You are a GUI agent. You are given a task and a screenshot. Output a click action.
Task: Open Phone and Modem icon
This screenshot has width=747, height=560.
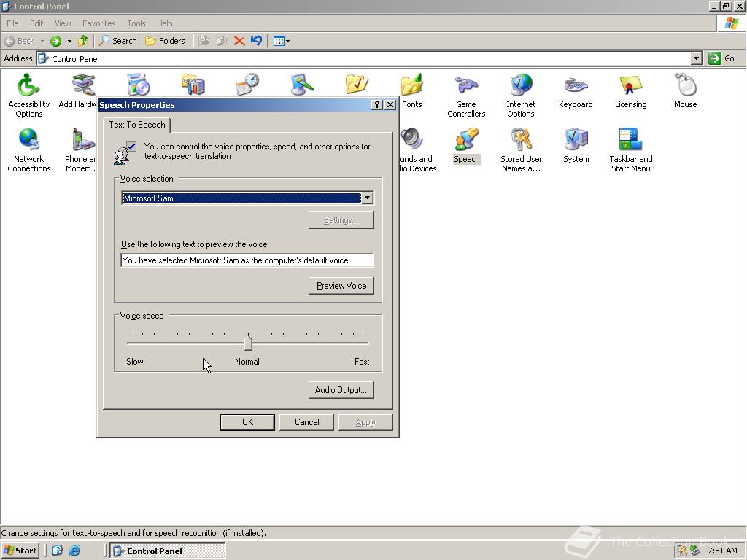tap(82, 149)
